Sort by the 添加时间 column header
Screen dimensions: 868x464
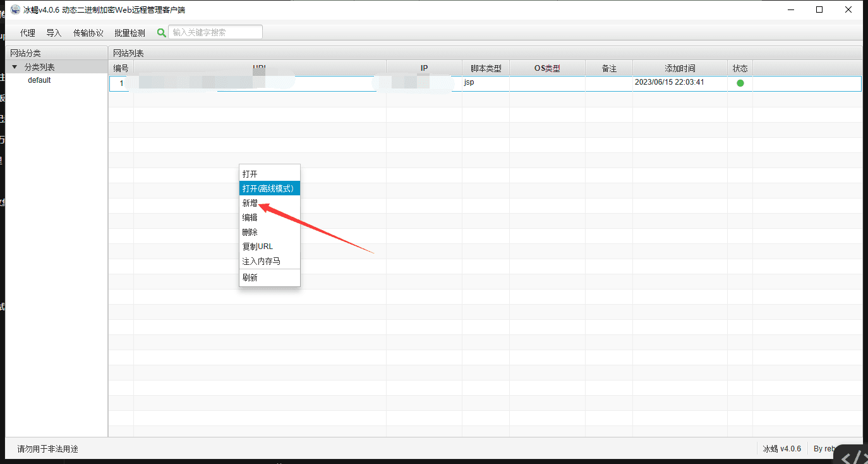pos(680,68)
